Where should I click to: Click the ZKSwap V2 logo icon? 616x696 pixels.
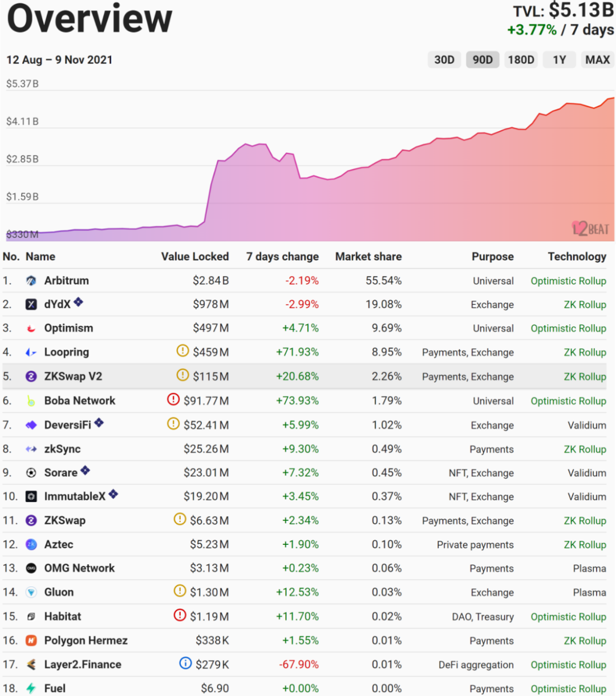[x=31, y=377]
